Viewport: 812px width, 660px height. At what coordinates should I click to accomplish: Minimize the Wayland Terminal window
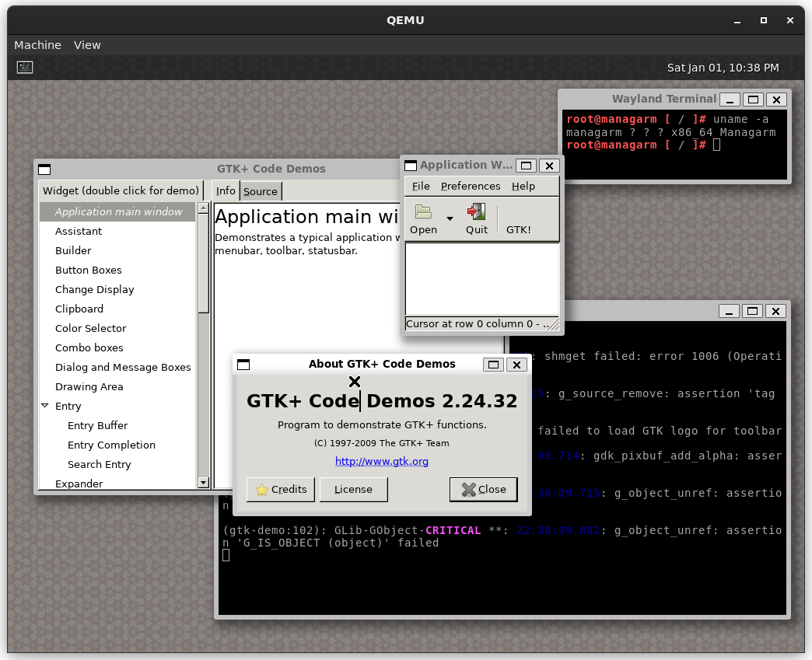tap(730, 100)
